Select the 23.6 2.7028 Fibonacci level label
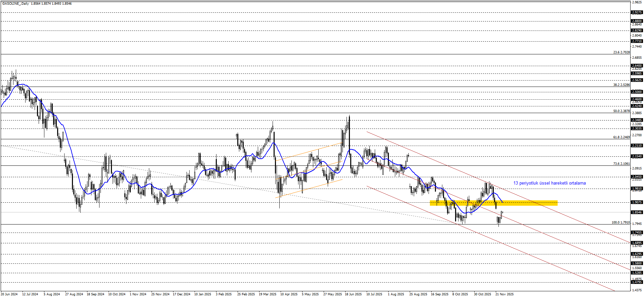The width and height of the screenshot is (644, 298). click(621, 52)
